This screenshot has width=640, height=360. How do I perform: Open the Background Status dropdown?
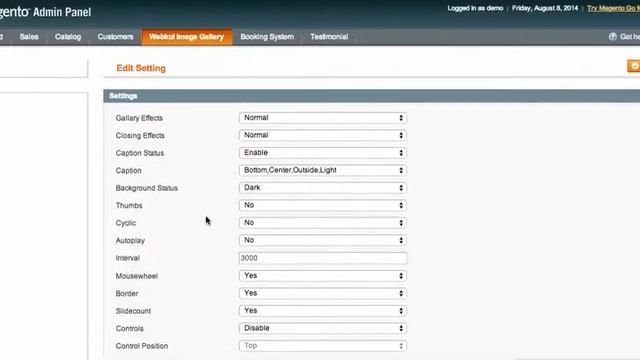click(x=322, y=188)
